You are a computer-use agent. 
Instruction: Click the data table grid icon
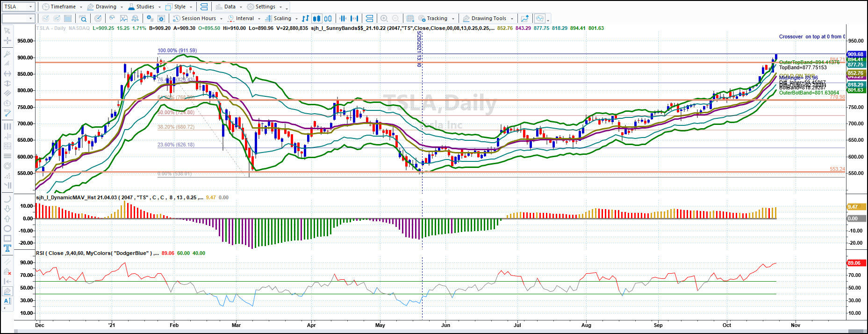click(x=68, y=18)
